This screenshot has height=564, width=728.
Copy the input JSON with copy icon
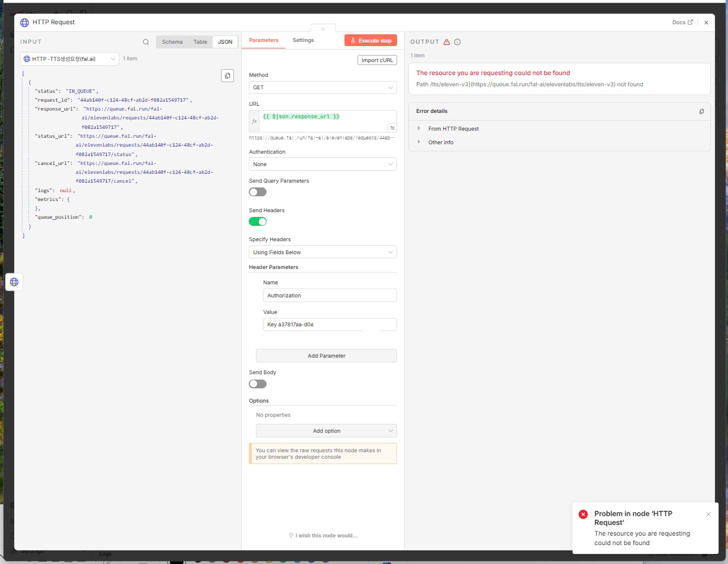(x=227, y=76)
